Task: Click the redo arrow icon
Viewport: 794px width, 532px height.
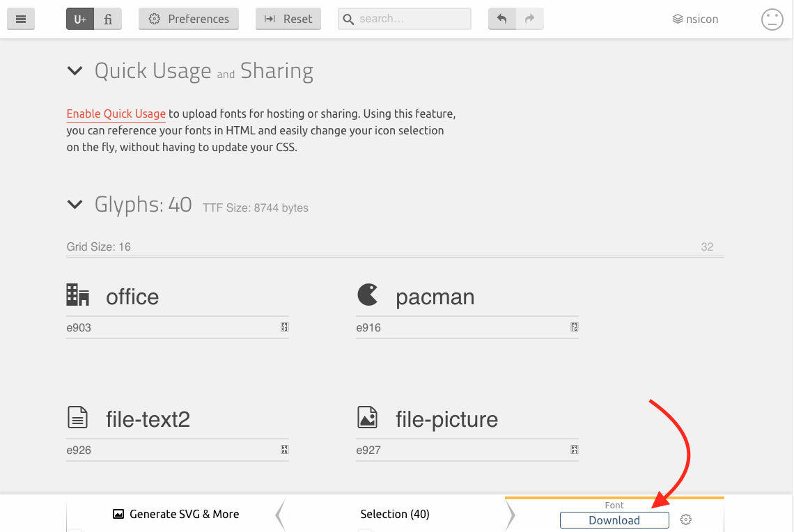Action: [x=529, y=19]
